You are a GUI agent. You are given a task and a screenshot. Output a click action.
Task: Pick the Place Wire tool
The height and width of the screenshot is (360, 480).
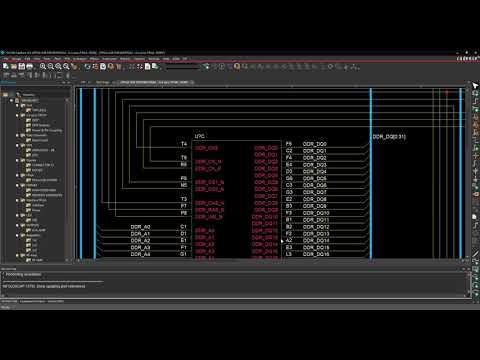[475, 101]
